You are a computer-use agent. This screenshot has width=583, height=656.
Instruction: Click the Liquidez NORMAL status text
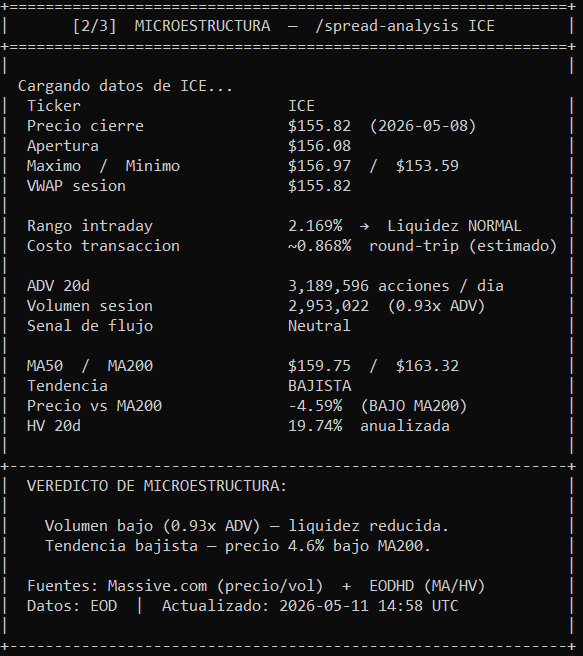tap(454, 226)
